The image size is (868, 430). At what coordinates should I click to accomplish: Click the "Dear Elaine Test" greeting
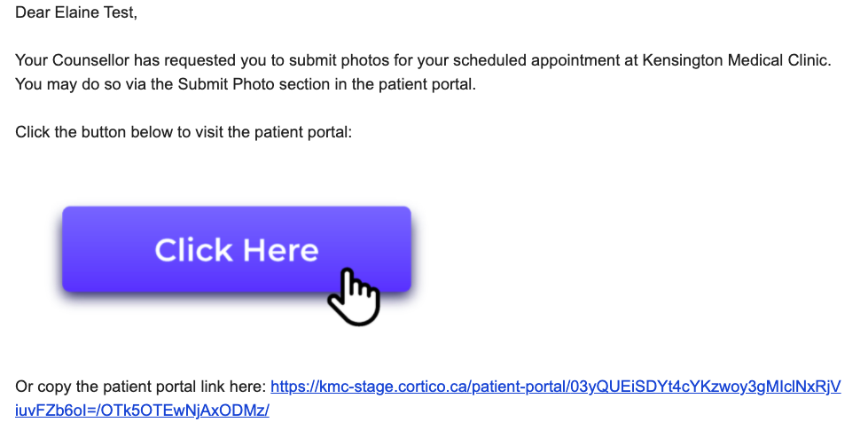76,14
